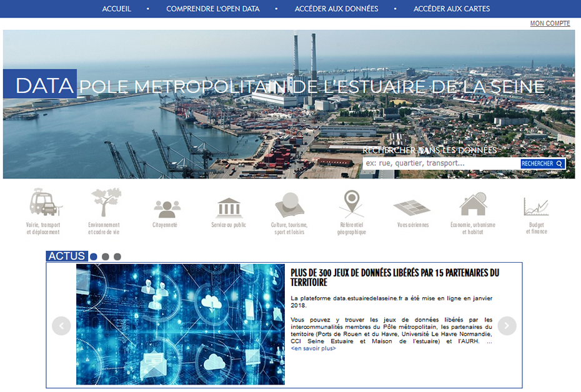Image resolution: width=581 pixels, height=392 pixels.
Task: Open Accéder aux cartes menu
Action: 452,9
